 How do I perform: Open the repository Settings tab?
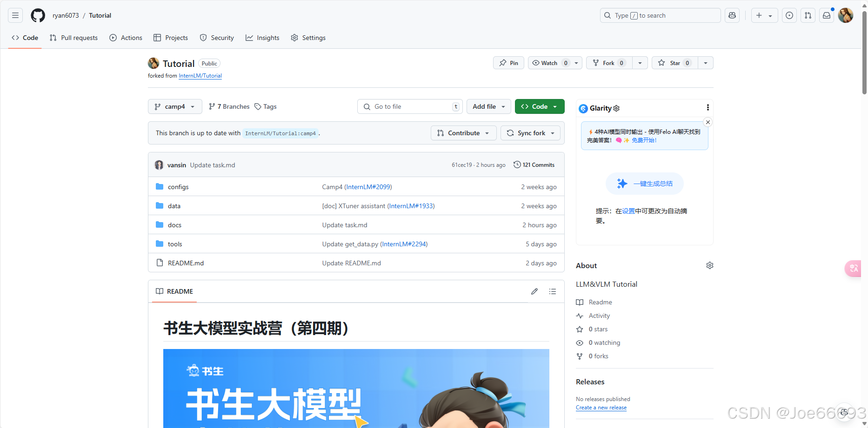coord(308,38)
